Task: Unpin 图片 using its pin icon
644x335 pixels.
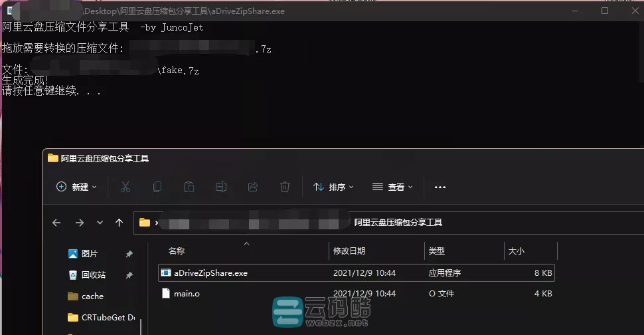Action: point(129,254)
